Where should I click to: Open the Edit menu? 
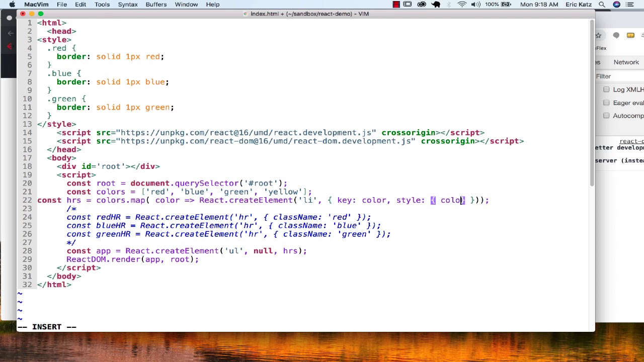(80, 5)
